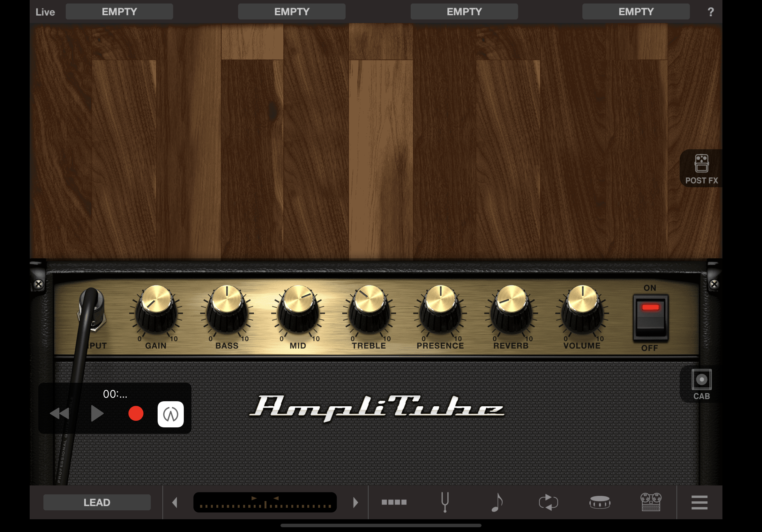
Task: Tap the white AmpliTube badge in the recorder
Action: (x=171, y=414)
